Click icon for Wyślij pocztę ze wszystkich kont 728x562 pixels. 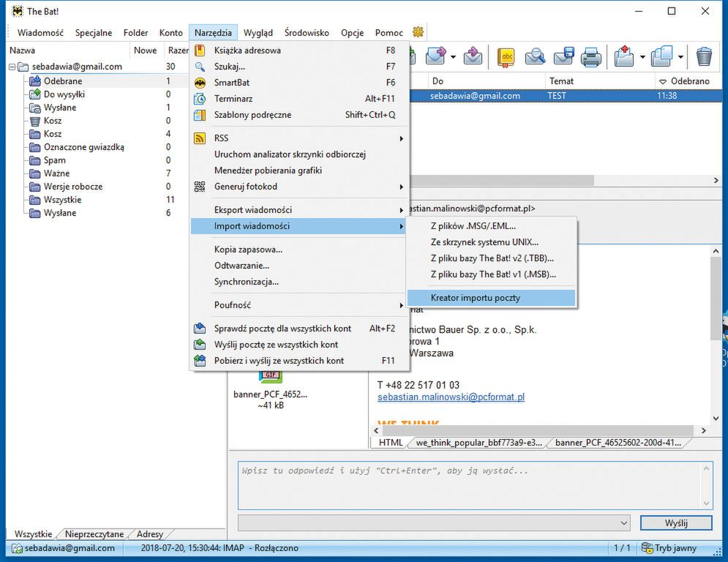tap(200, 345)
